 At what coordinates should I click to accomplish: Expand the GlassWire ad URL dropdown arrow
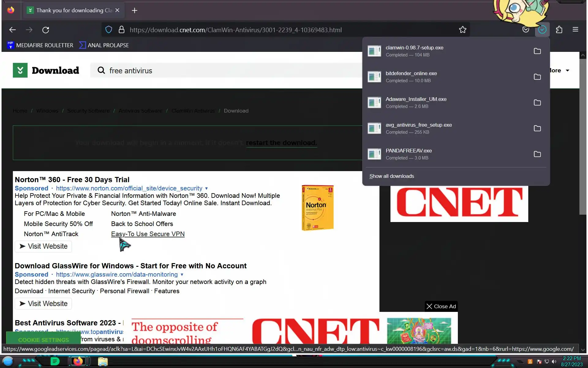(182, 275)
